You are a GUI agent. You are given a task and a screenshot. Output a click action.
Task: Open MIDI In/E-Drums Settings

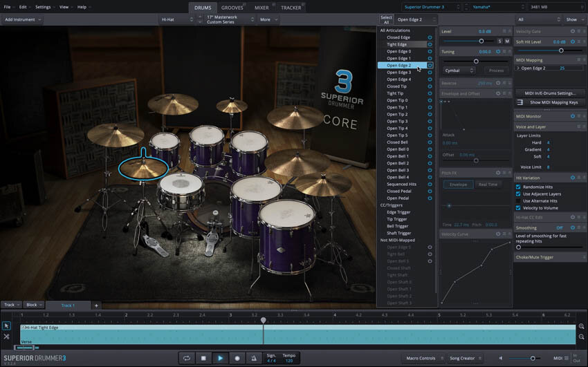(x=549, y=93)
